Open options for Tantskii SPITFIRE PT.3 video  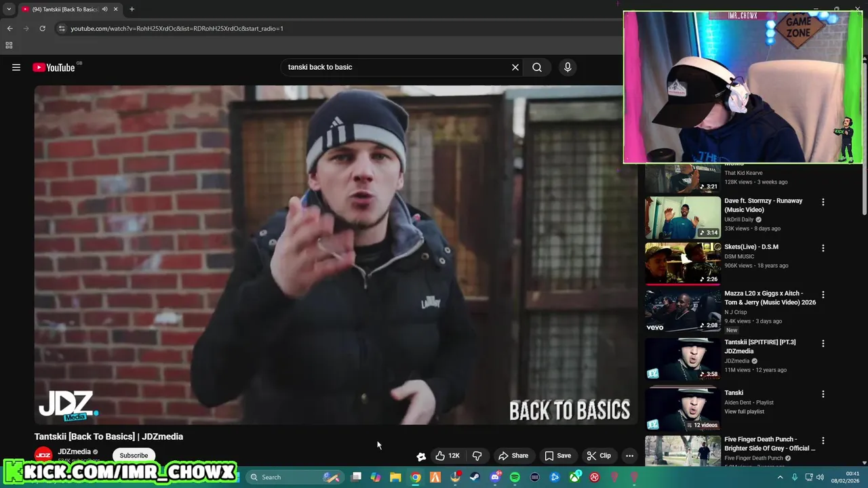(823, 344)
